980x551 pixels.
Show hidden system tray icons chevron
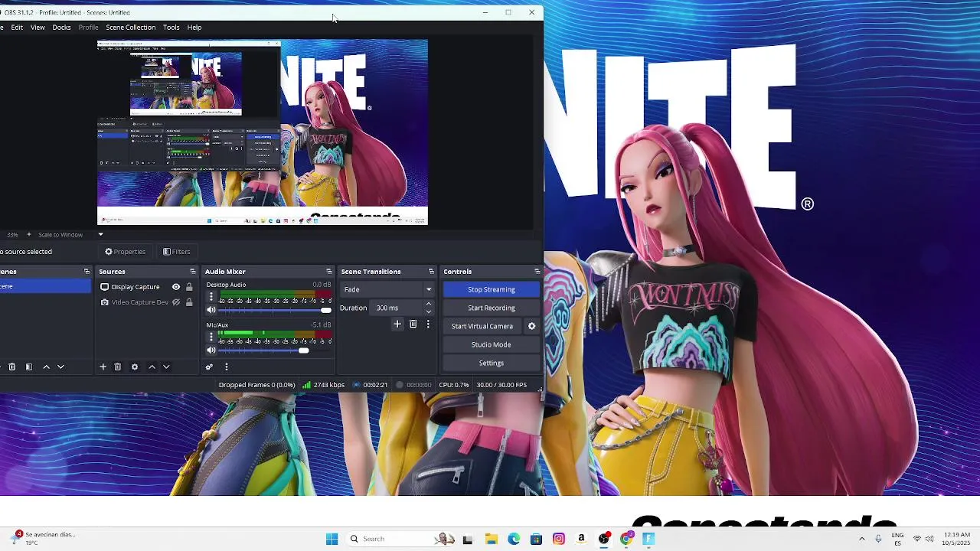coord(861,539)
